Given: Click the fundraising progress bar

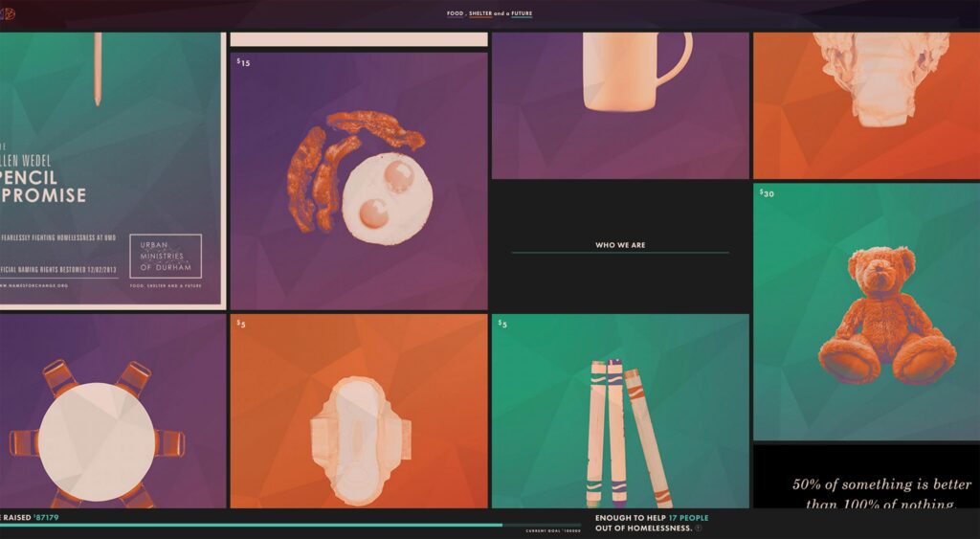Looking at the screenshot, I should [291, 526].
